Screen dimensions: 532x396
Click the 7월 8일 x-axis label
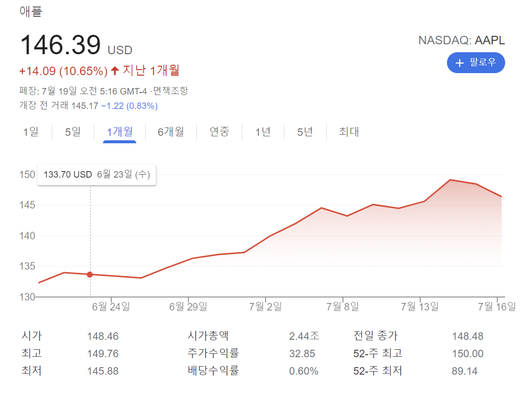pos(343,306)
